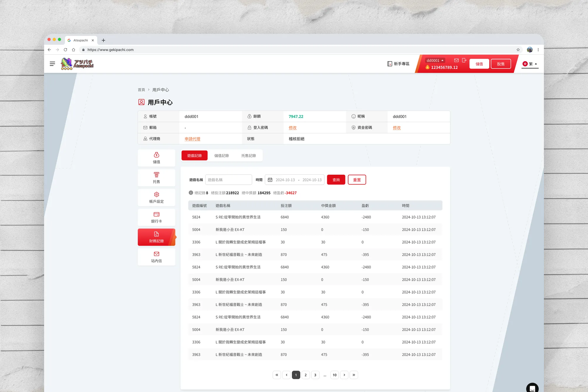Click the header logout icon
Viewport: 588px width, 392px height.
(x=464, y=60)
